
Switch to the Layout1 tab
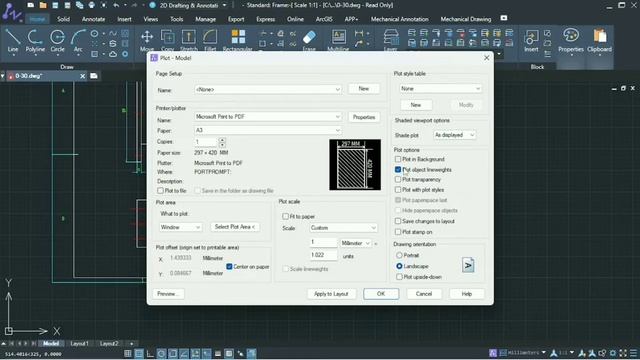click(79, 344)
